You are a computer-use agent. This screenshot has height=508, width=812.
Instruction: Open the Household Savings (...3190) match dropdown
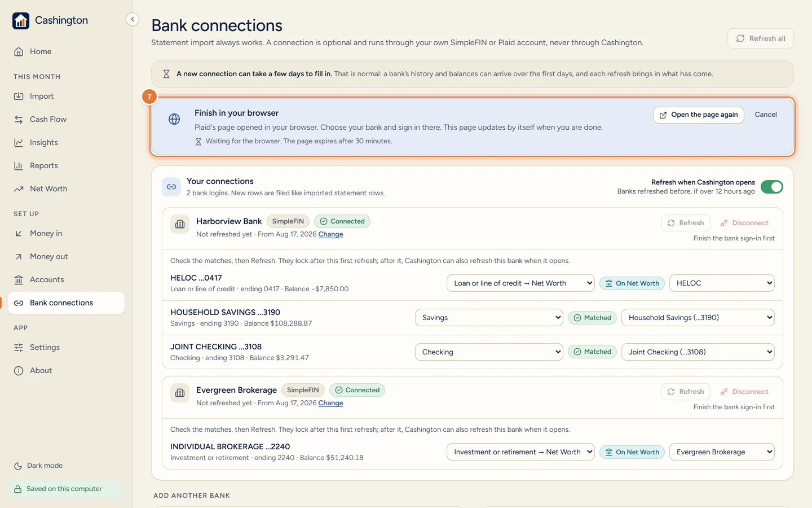coord(698,318)
